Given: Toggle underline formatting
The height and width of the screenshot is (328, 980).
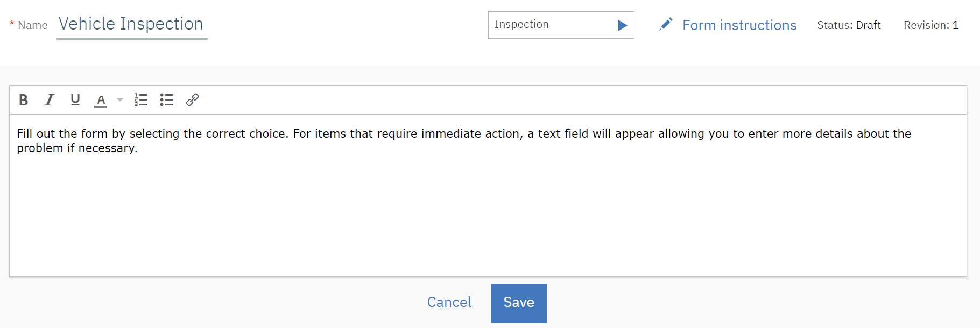Looking at the screenshot, I should click(x=75, y=99).
